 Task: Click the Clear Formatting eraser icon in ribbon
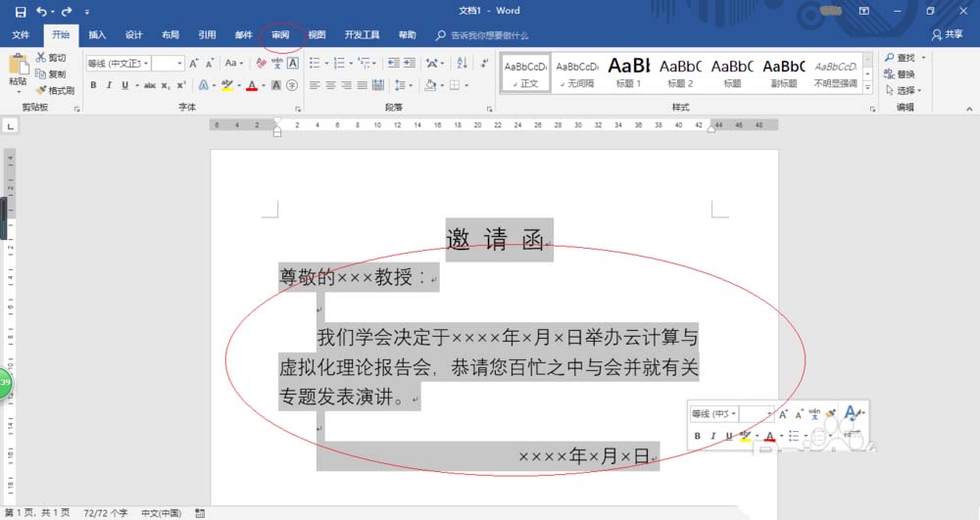260,63
